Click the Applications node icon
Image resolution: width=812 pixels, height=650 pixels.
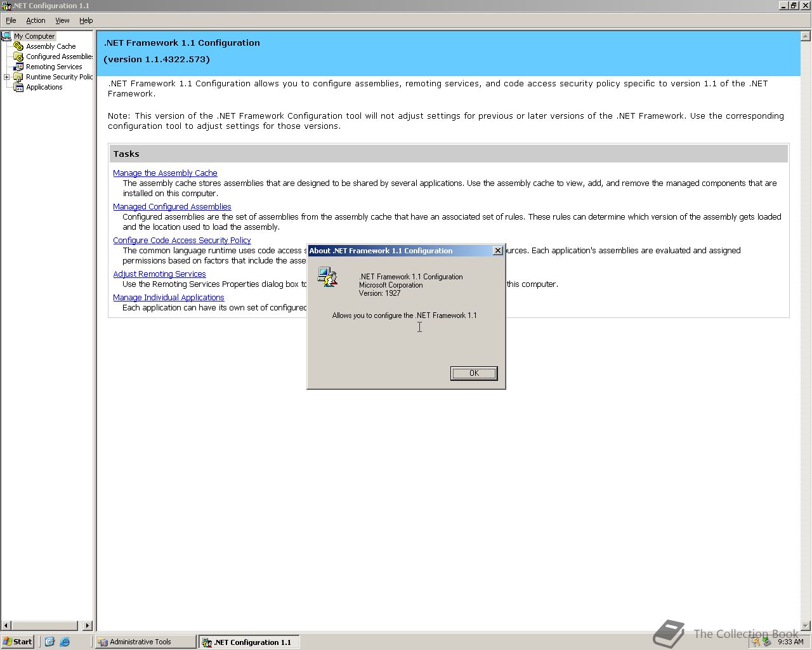point(18,87)
